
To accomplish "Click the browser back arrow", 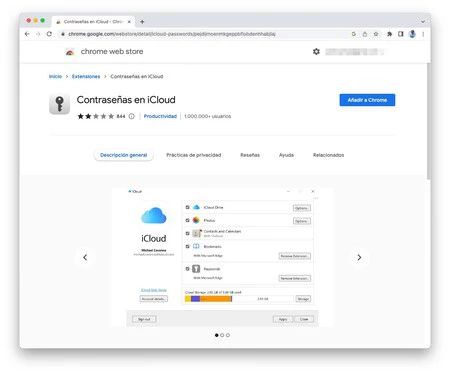I will pos(27,34).
